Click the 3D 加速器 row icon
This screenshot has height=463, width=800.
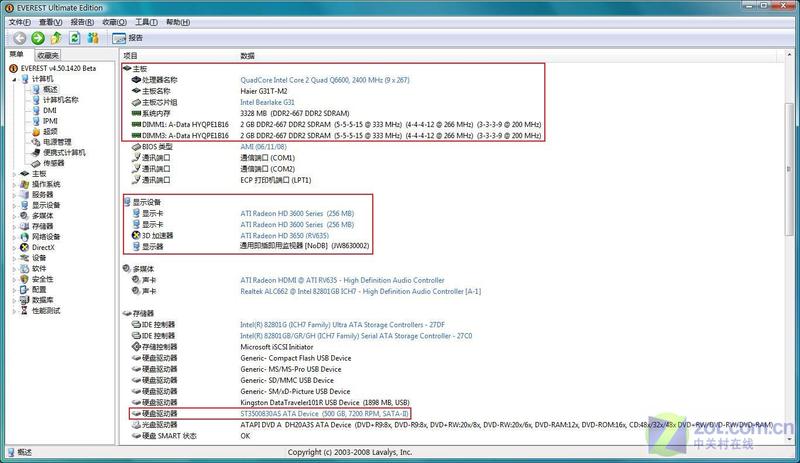[x=136, y=235]
